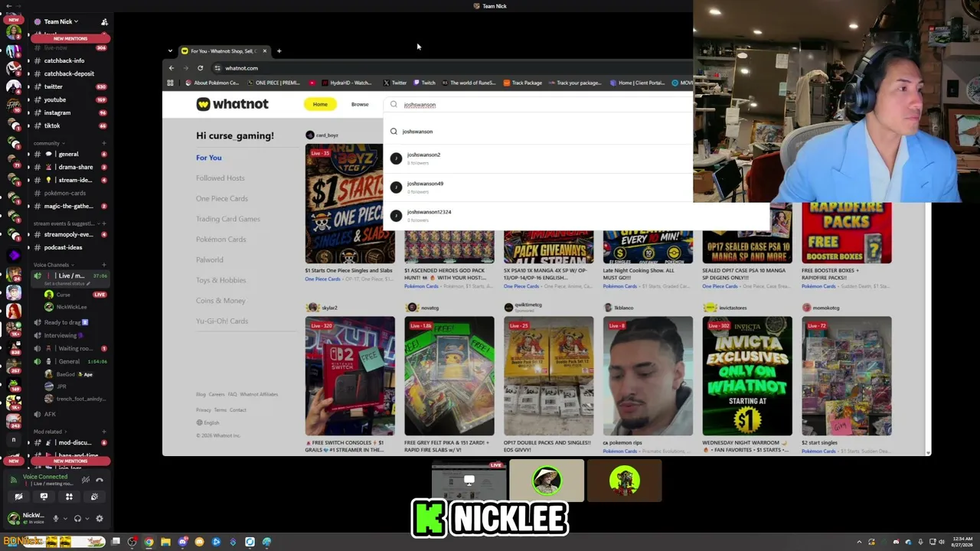Select plain joshswanson search suggestion
This screenshot has width=980, height=551.
coord(538,132)
